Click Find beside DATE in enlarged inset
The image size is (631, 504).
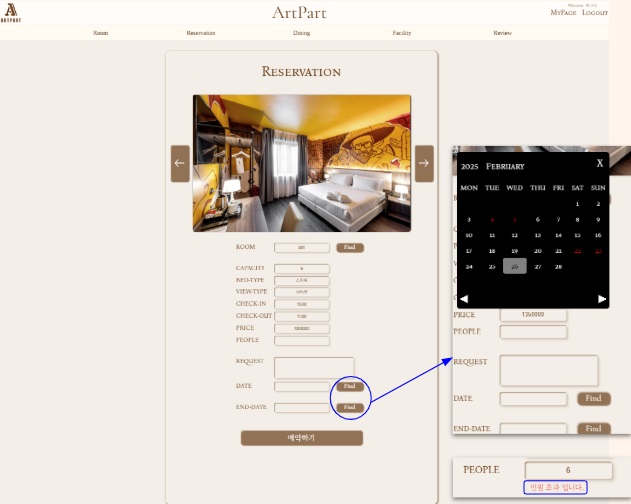click(594, 399)
